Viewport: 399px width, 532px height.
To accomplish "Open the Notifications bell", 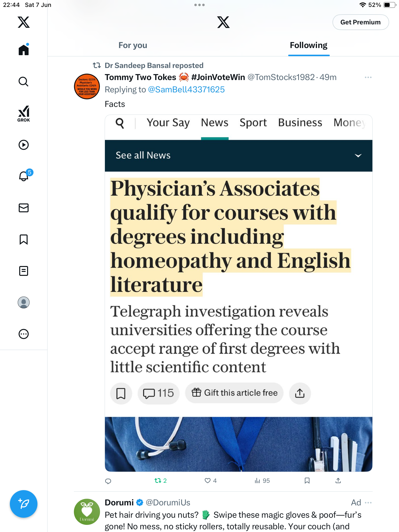I will coord(24,176).
